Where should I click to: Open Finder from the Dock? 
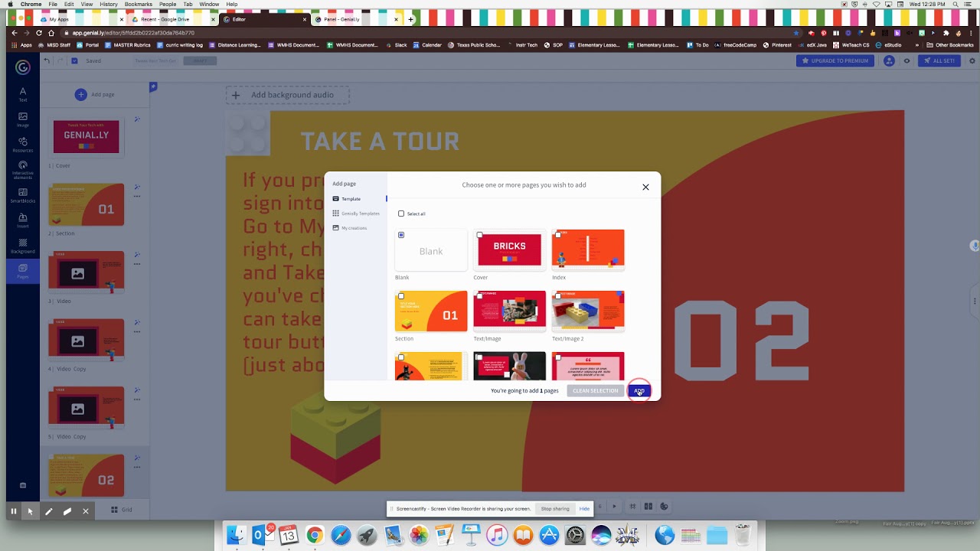click(x=237, y=535)
